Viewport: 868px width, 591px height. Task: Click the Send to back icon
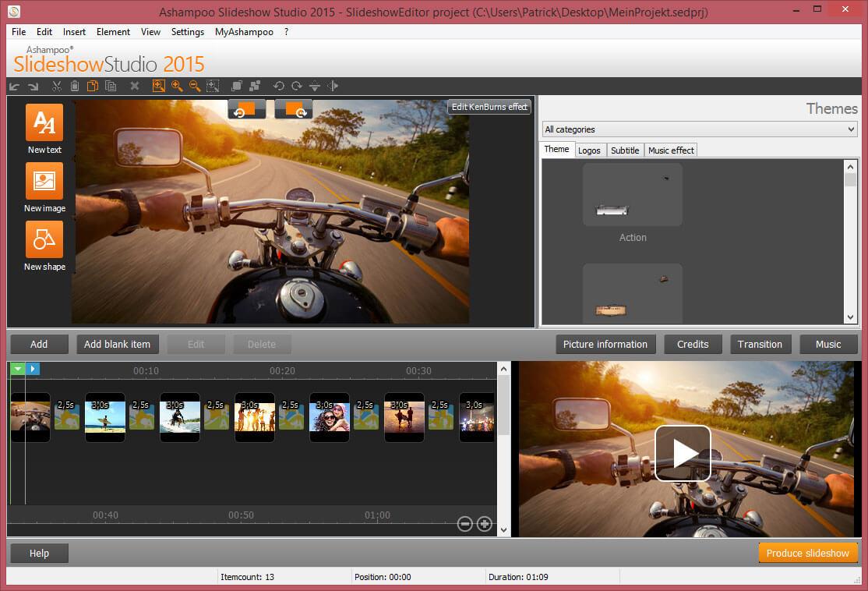(x=255, y=86)
